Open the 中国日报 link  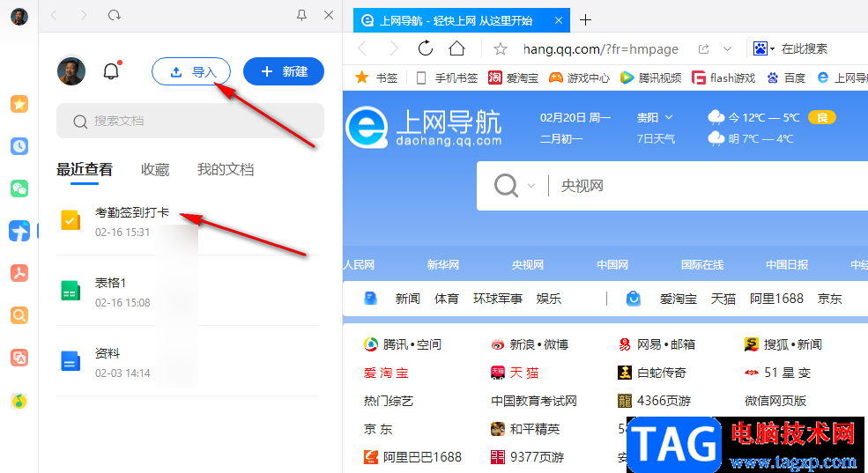pos(787,265)
